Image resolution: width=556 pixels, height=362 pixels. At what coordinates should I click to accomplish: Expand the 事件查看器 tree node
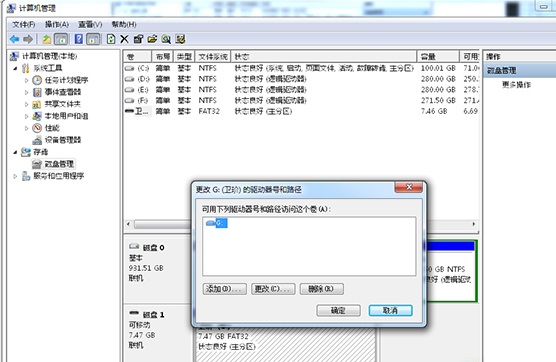[x=26, y=93]
